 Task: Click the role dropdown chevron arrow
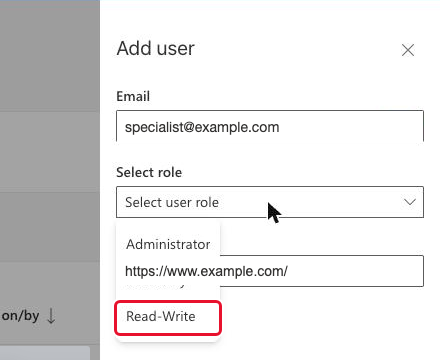pos(410,202)
